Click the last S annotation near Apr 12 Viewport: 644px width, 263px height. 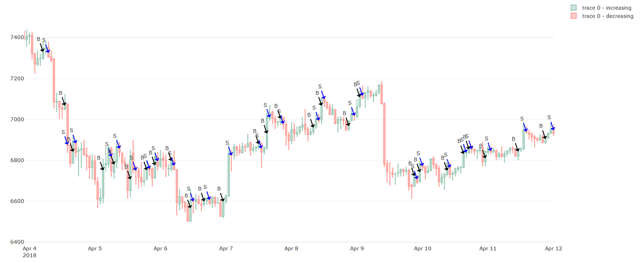point(549,117)
